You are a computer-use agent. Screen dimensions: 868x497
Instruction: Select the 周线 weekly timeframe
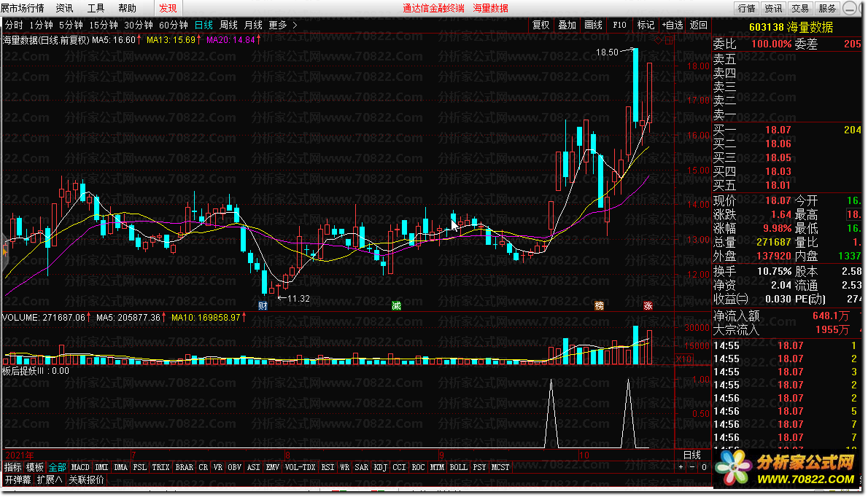[x=228, y=25]
